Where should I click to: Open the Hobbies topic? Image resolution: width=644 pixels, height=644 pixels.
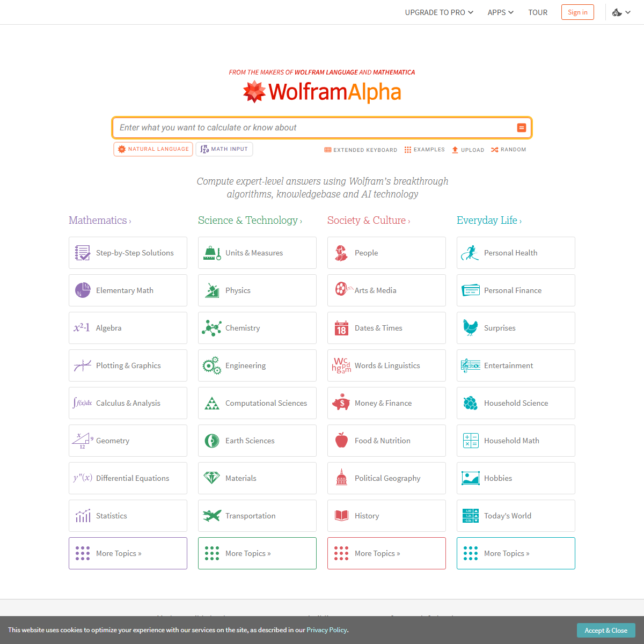click(516, 478)
